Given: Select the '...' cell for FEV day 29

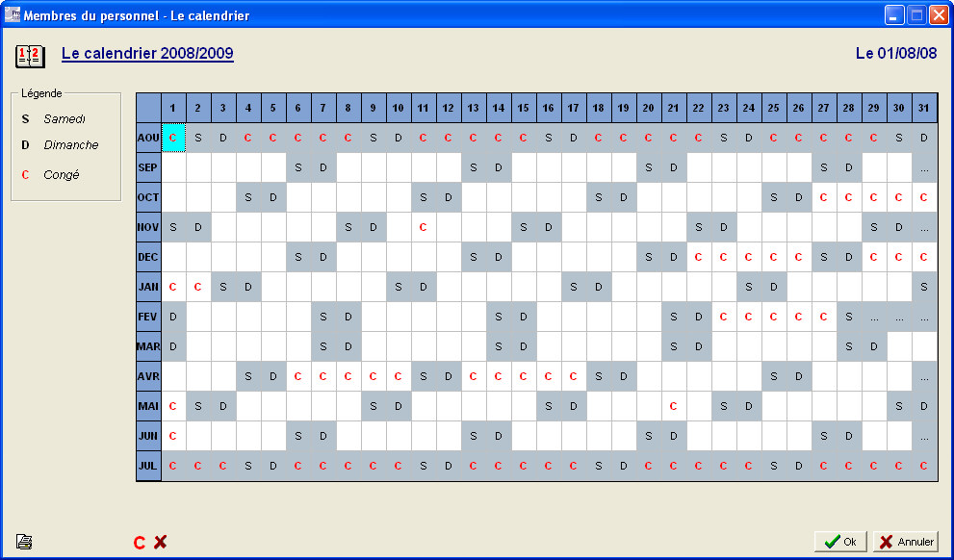Looking at the screenshot, I should pos(874,317).
